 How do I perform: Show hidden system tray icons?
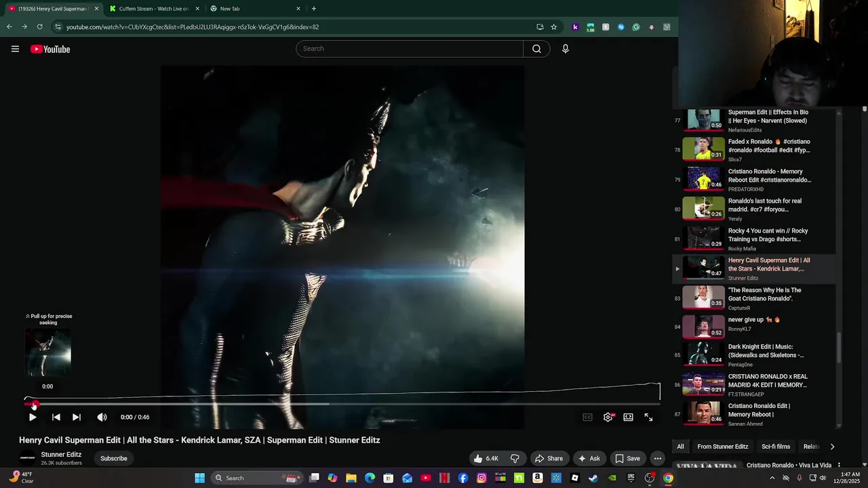pyautogui.click(x=772, y=478)
